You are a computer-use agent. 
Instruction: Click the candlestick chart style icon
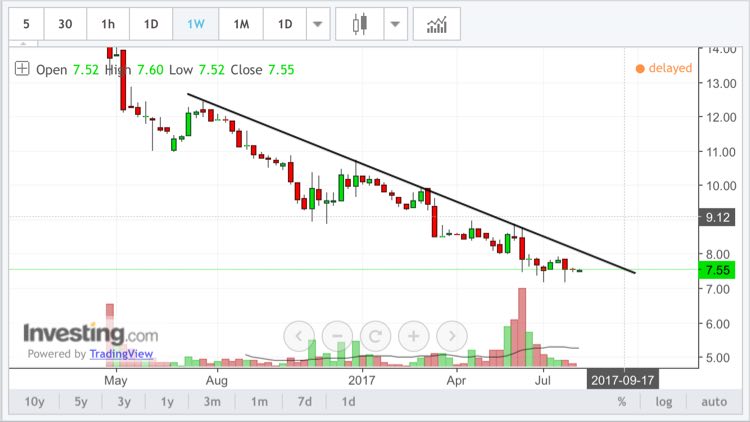pos(360,24)
